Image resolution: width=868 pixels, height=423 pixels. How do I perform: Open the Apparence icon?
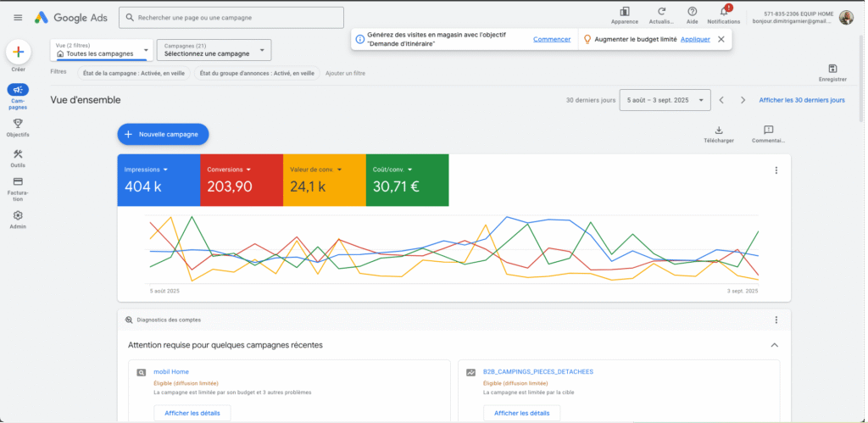tap(624, 12)
